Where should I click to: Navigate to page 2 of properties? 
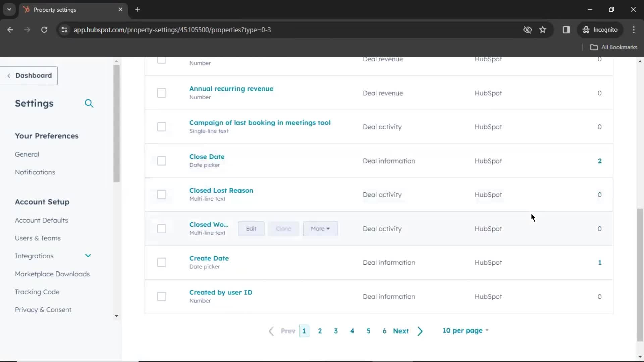pos(320,330)
